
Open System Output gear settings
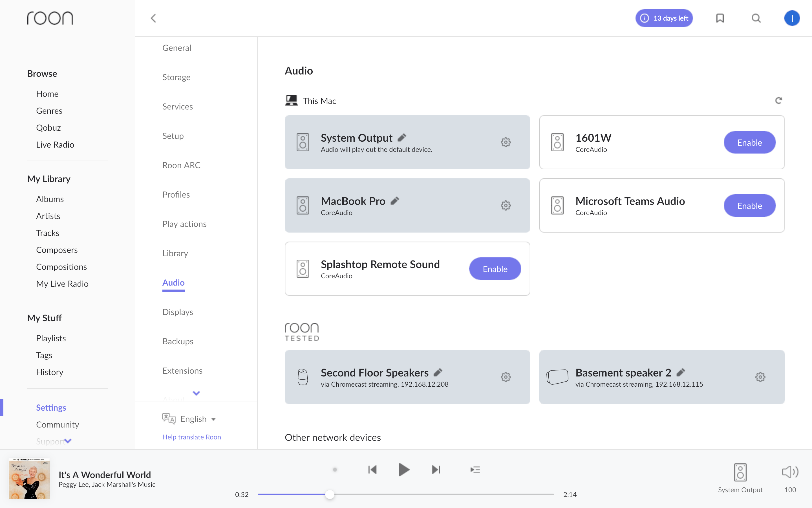(x=506, y=142)
